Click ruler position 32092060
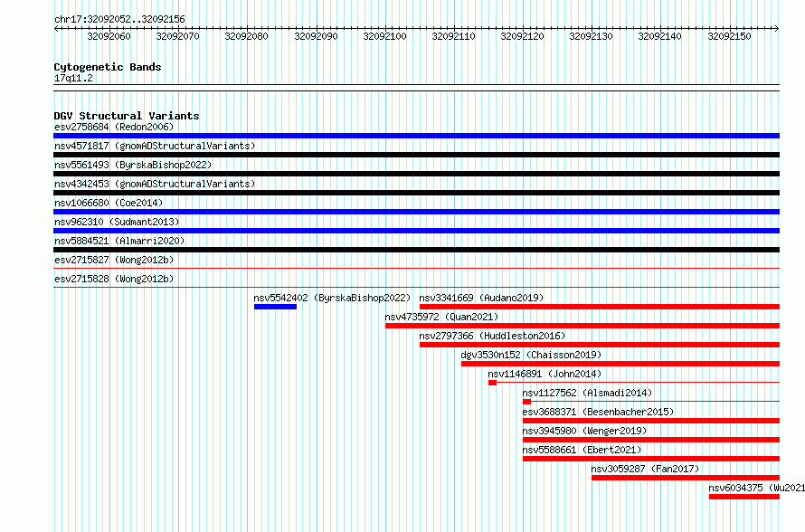 109,36
